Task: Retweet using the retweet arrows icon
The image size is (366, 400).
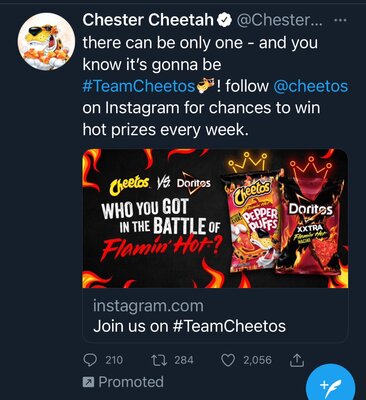Action: click(x=159, y=360)
